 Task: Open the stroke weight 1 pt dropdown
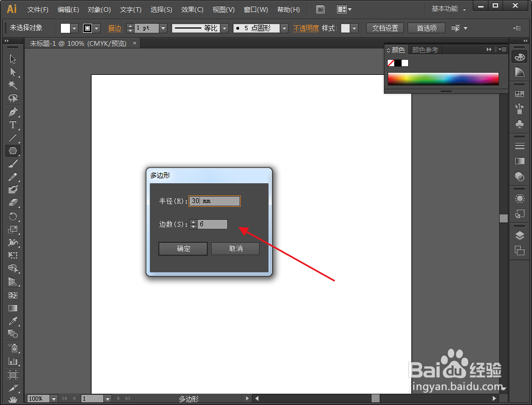pyautogui.click(x=163, y=28)
